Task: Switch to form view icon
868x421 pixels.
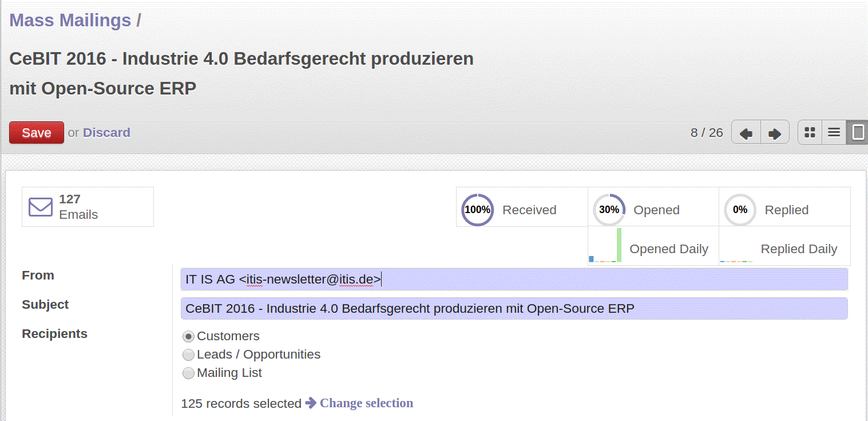Action: tap(858, 132)
